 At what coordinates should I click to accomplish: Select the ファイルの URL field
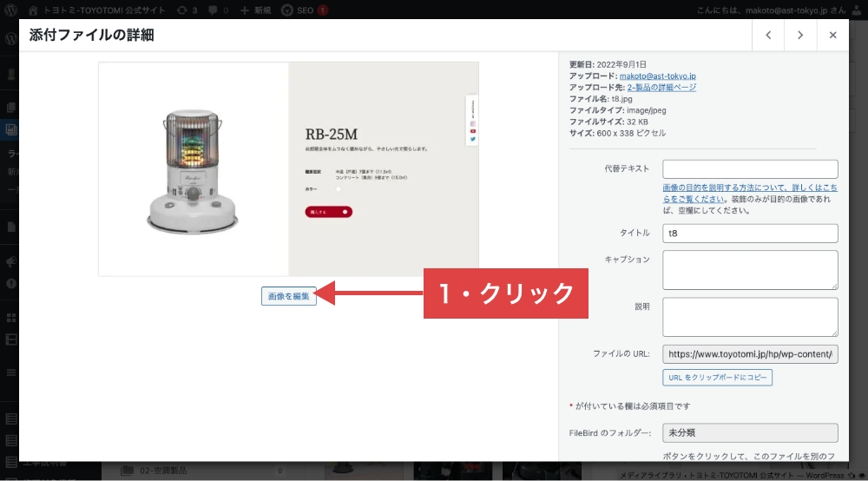[x=750, y=354]
